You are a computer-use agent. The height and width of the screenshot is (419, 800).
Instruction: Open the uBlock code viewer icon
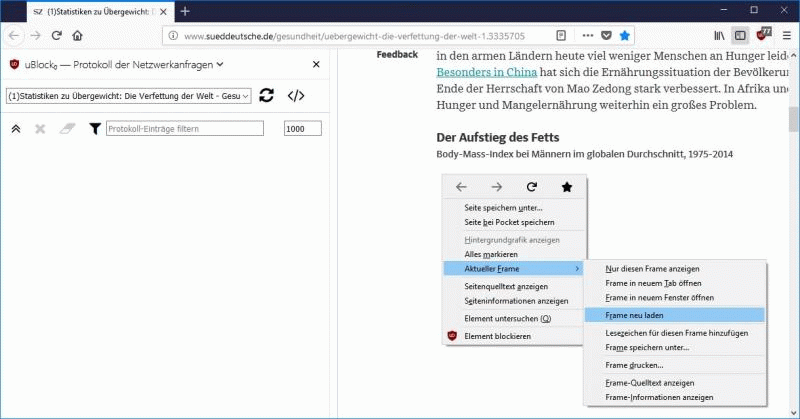(x=296, y=96)
